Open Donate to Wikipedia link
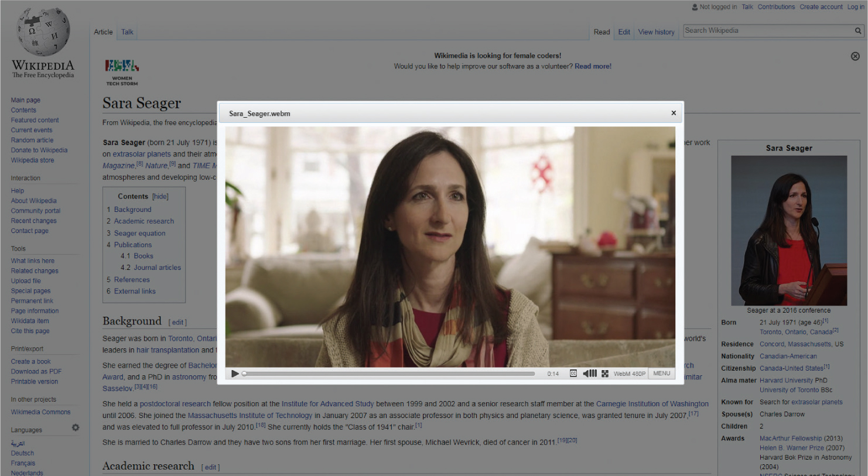 (x=39, y=150)
